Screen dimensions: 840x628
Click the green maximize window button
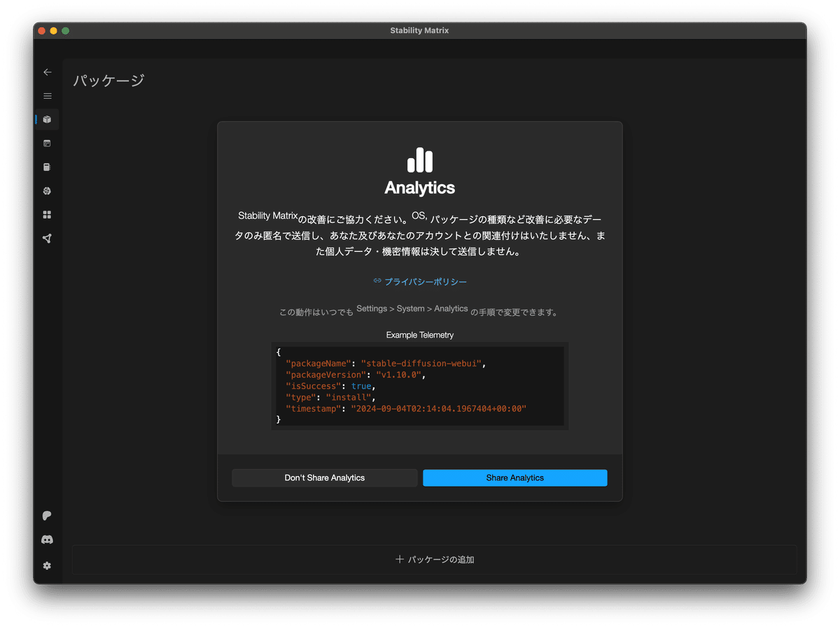pos(65,31)
